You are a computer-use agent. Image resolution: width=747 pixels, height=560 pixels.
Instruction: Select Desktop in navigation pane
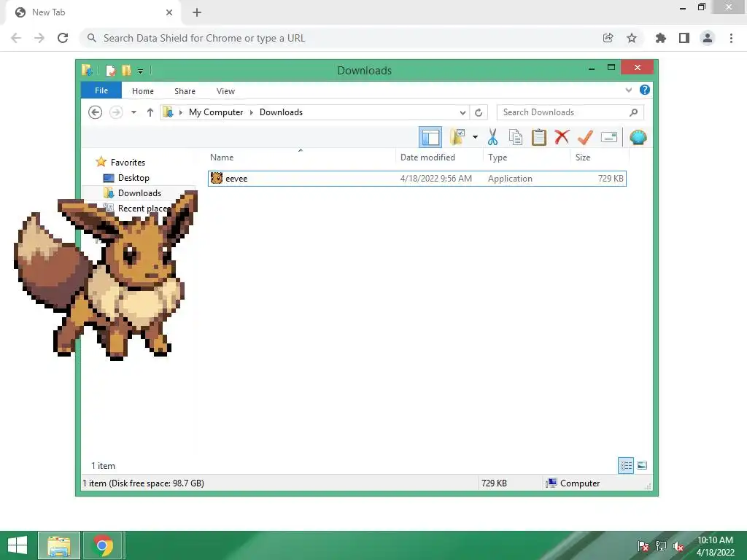click(x=133, y=178)
